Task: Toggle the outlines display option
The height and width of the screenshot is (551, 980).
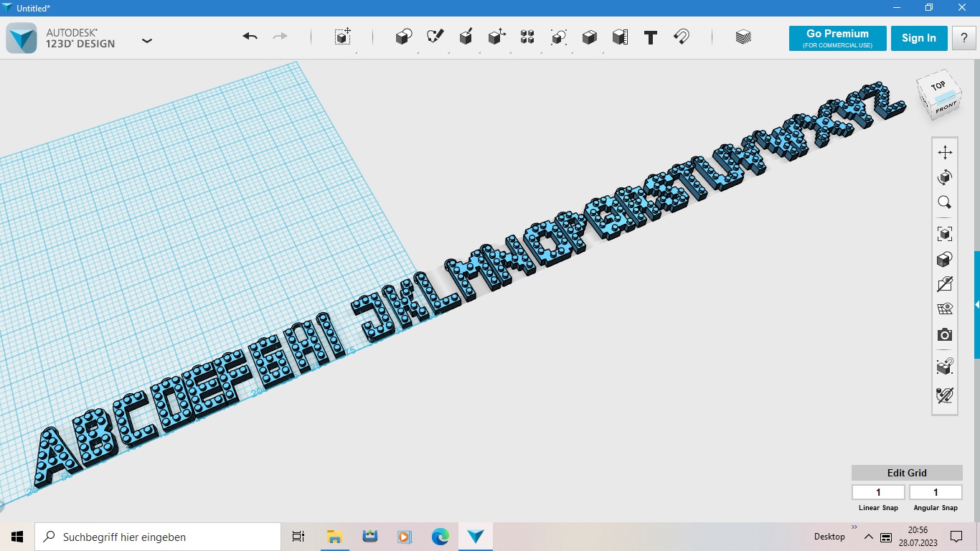Action: pos(945,284)
